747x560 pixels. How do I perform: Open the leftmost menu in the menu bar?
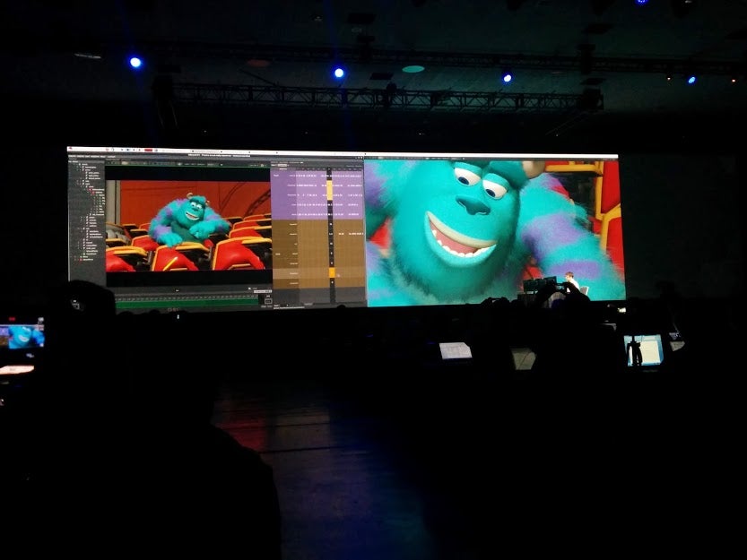(72, 156)
